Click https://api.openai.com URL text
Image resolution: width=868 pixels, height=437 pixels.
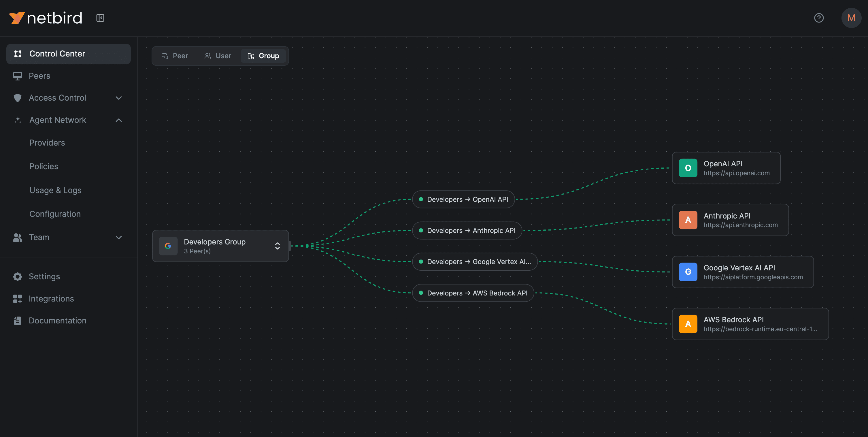click(737, 173)
